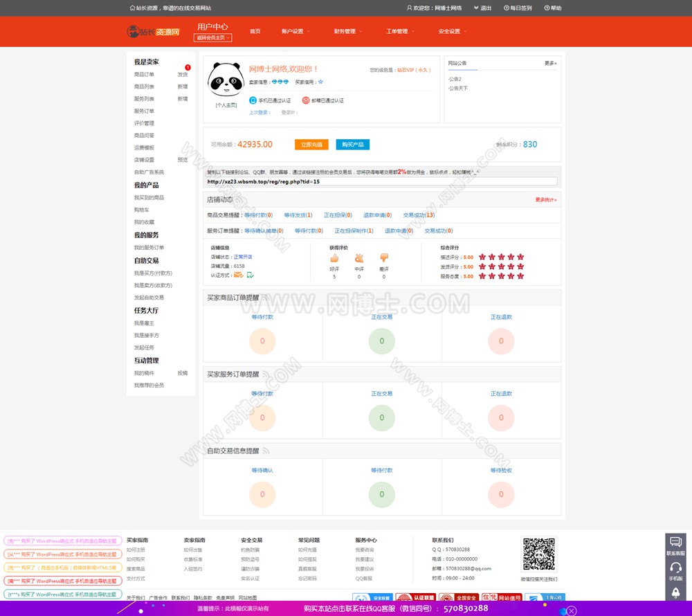
Task: Click the orange 立即充值 button
Action: 311,145
